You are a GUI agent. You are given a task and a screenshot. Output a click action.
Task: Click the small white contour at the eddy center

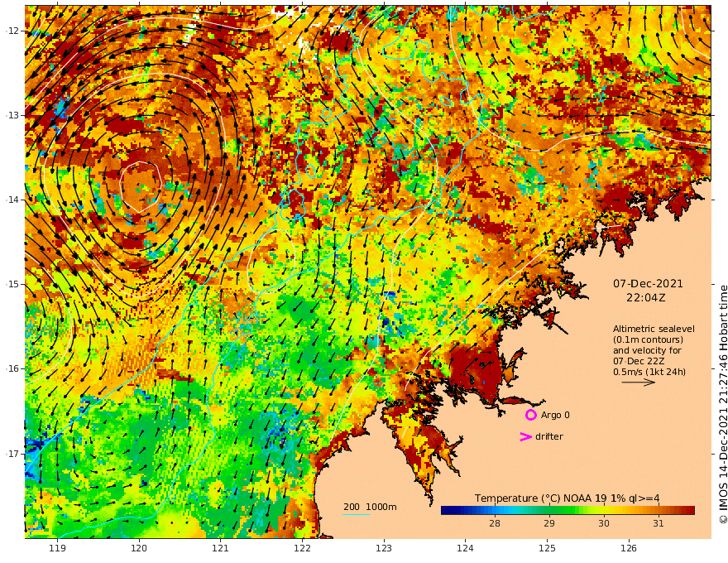click(140, 187)
